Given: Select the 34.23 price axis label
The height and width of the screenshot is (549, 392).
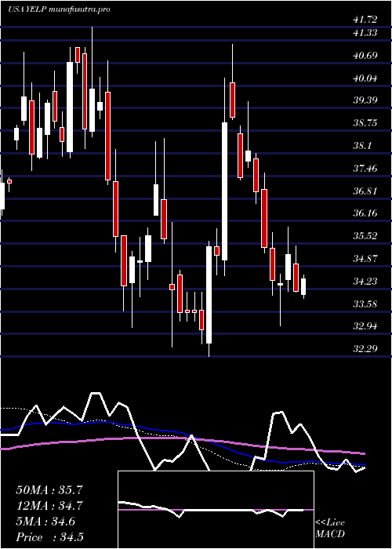Looking at the screenshot, I should (x=366, y=282).
